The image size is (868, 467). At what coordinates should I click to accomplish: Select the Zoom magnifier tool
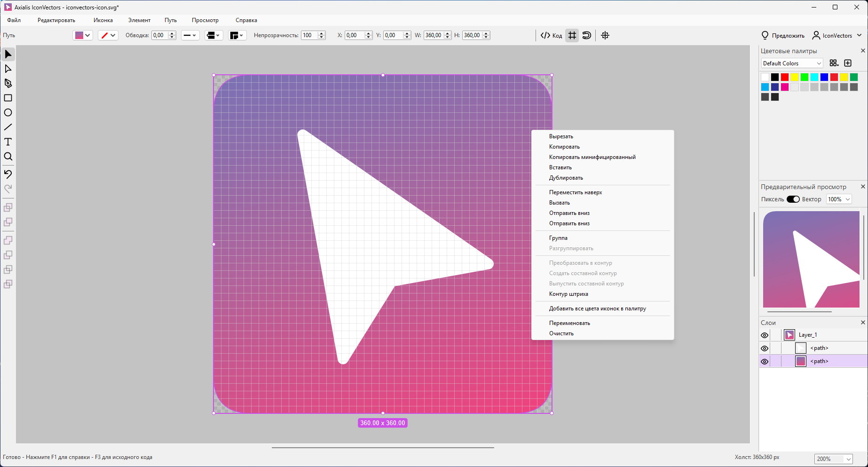click(x=8, y=157)
